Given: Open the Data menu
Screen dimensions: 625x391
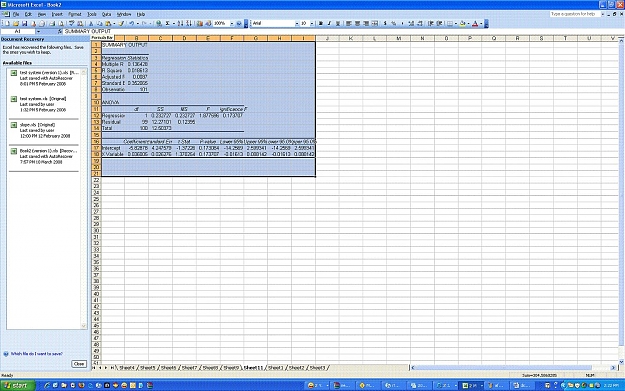Looking at the screenshot, I should (106, 14).
